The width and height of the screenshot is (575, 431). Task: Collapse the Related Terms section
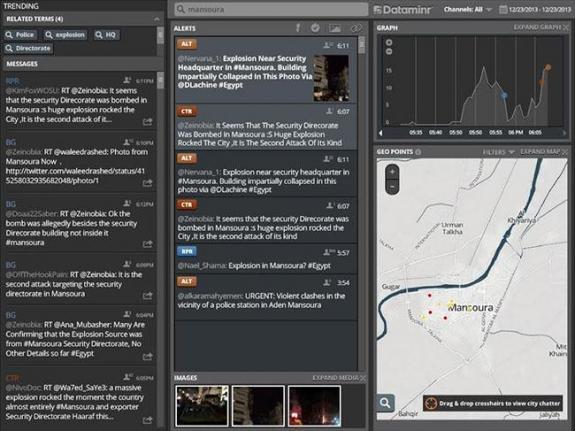(157, 19)
